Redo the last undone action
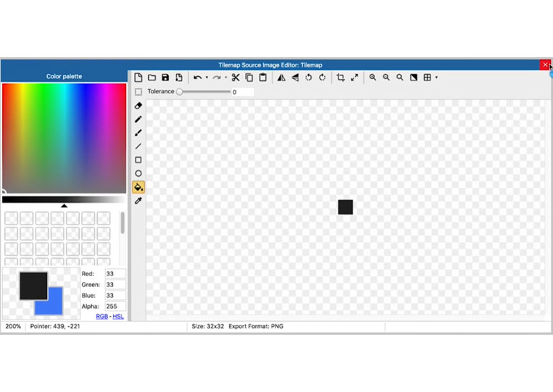This screenshot has width=553, height=392. (217, 78)
